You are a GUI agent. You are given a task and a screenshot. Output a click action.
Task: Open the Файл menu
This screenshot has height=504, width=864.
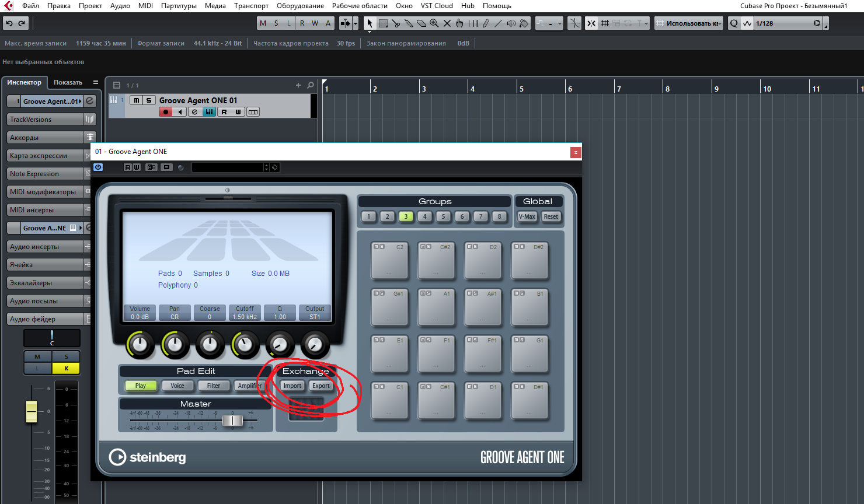click(30, 6)
